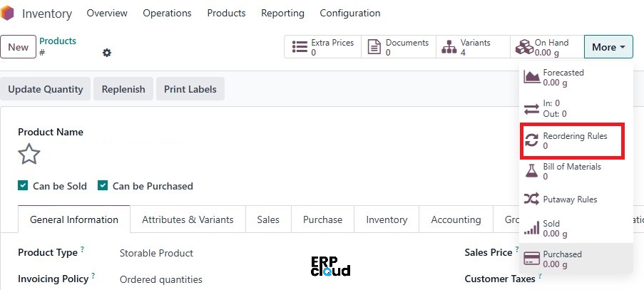Image resolution: width=644 pixels, height=290 pixels.
Task: Expand the Operations menu
Action: 167,13
